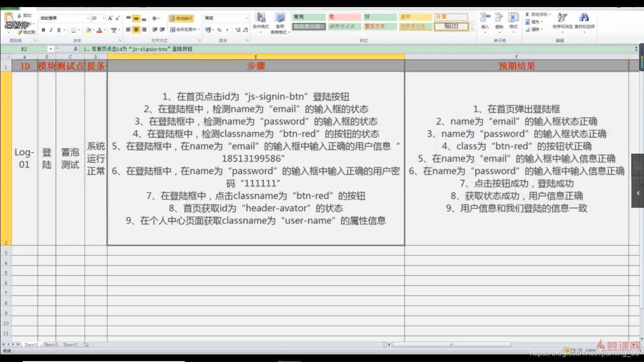644x362 pixels.
Task: Apply the 输出 (Output) cell style
Action: tap(451, 26)
